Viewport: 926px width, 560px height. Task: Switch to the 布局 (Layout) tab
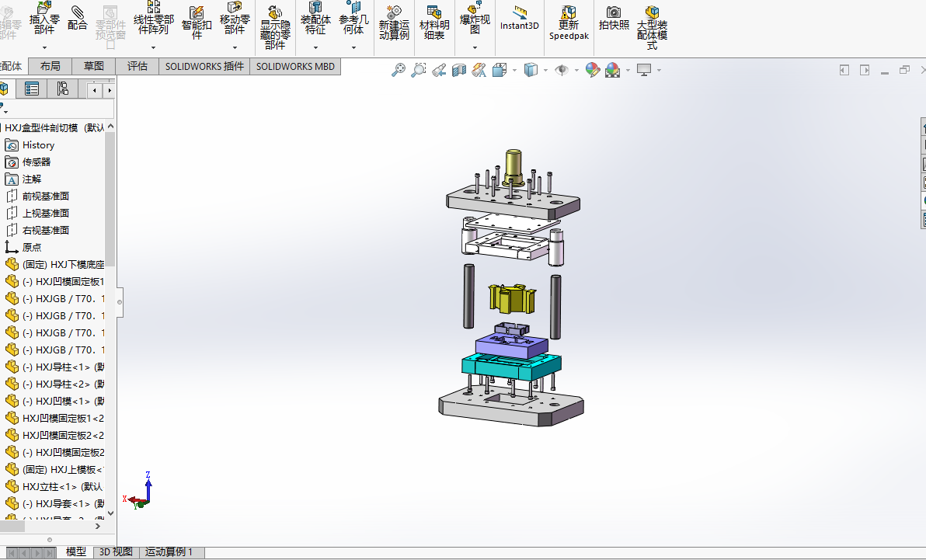pyautogui.click(x=50, y=66)
